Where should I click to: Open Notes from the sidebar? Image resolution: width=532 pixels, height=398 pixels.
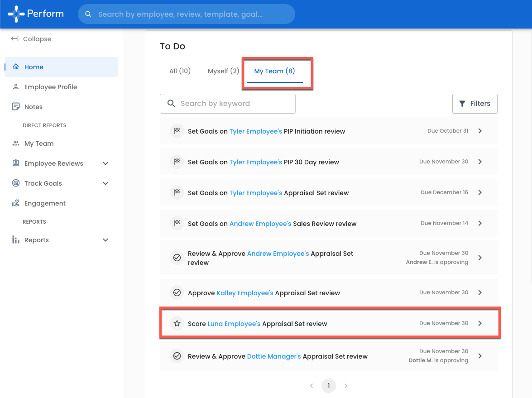pyautogui.click(x=33, y=107)
